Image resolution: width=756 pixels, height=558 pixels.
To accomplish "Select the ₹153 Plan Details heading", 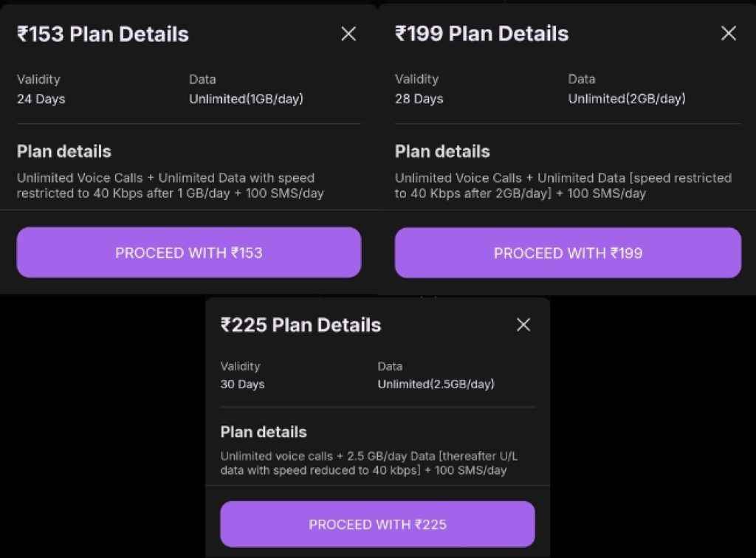I will 103,34.
